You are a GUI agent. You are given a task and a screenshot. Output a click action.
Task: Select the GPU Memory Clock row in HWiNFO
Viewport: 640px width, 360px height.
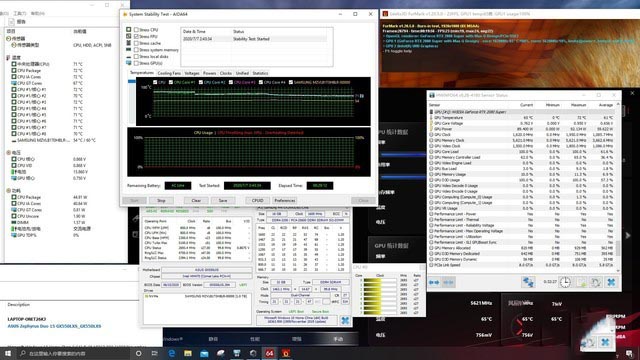pos(522,140)
